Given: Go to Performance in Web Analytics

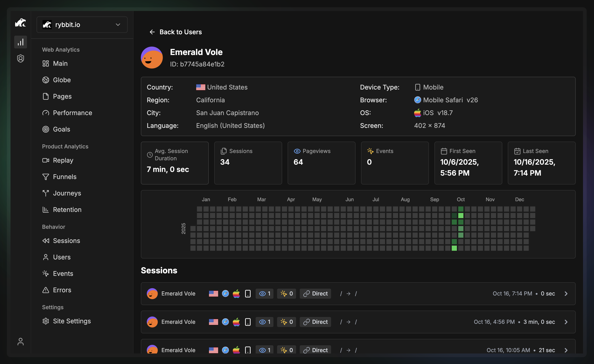Looking at the screenshot, I should click(72, 113).
